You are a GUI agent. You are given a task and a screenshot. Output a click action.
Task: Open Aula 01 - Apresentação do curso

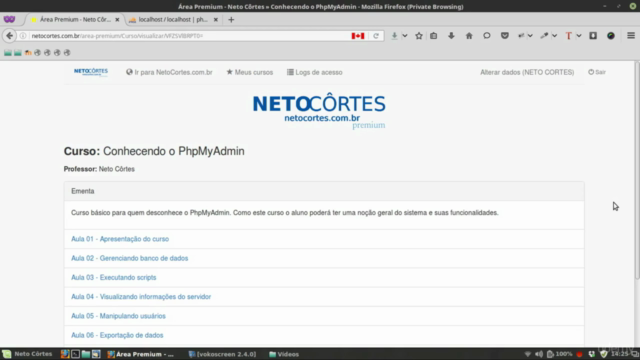120,239
